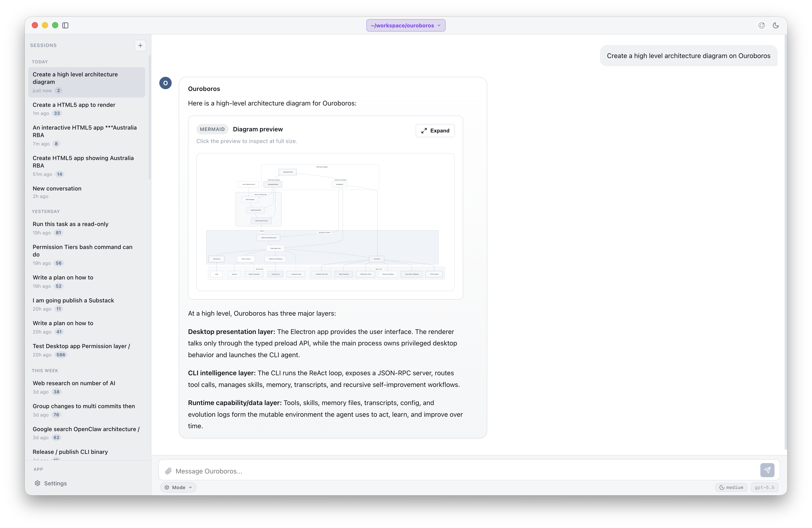
Task: Open the diagram preview thumbnail
Action: pos(325,222)
